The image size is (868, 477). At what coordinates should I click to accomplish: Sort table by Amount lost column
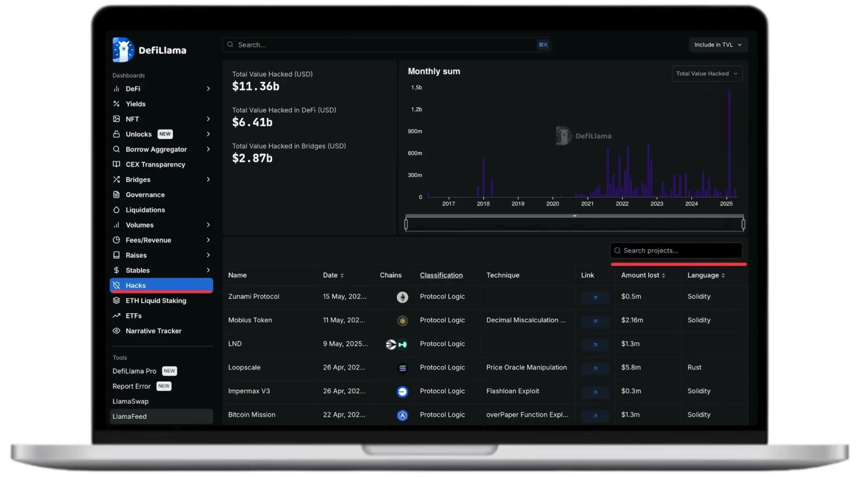(x=643, y=275)
